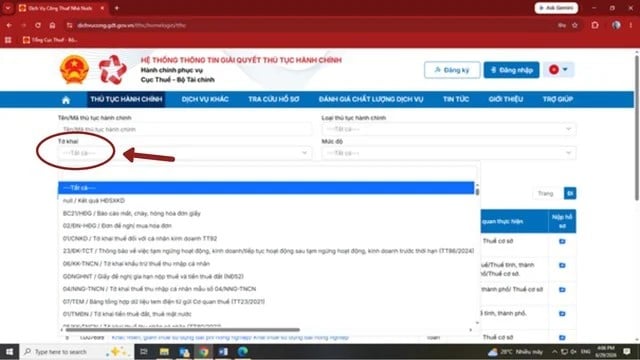The width and height of the screenshot is (640, 360).
Task: Expand the Loại thủ tục hành chính dropdown
Action: (x=449, y=129)
